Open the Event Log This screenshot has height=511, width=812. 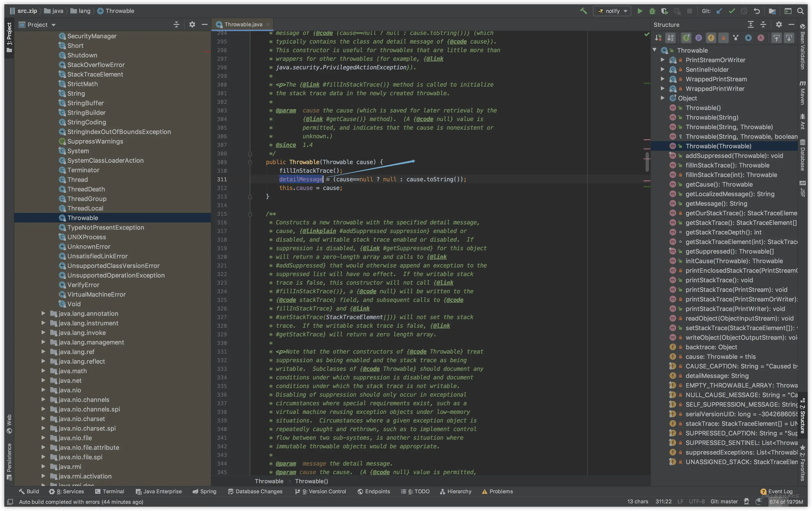[x=777, y=491]
